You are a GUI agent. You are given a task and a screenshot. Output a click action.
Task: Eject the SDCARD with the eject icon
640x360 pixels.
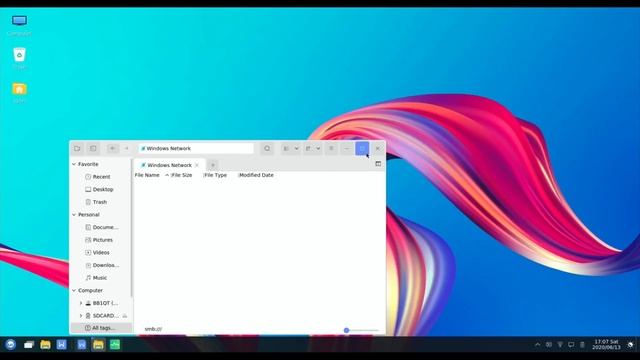(124, 316)
